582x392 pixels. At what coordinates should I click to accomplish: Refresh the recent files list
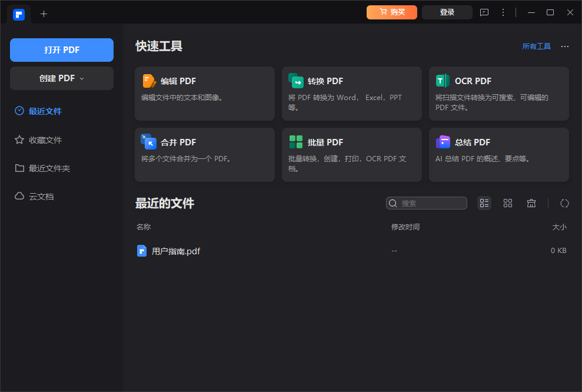point(564,203)
